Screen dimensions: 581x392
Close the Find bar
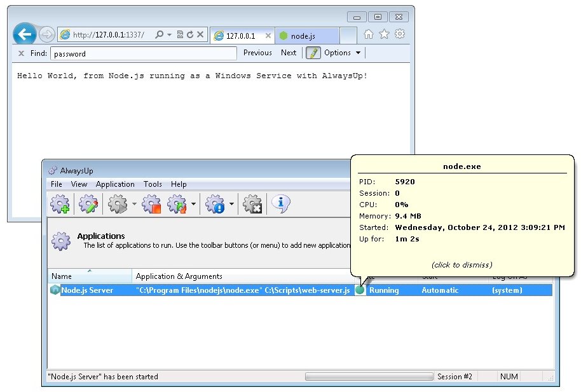pos(21,53)
